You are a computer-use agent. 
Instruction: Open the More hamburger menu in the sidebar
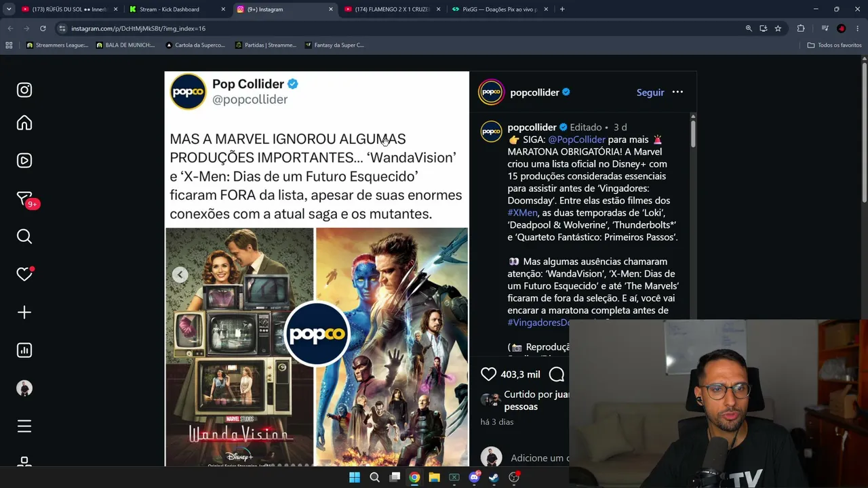(x=24, y=426)
